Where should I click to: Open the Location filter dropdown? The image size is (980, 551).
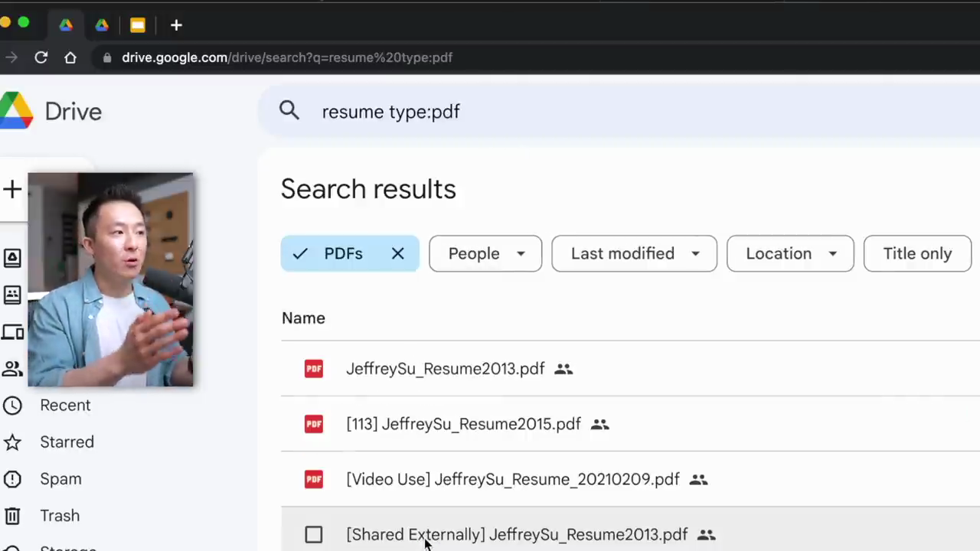790,253
